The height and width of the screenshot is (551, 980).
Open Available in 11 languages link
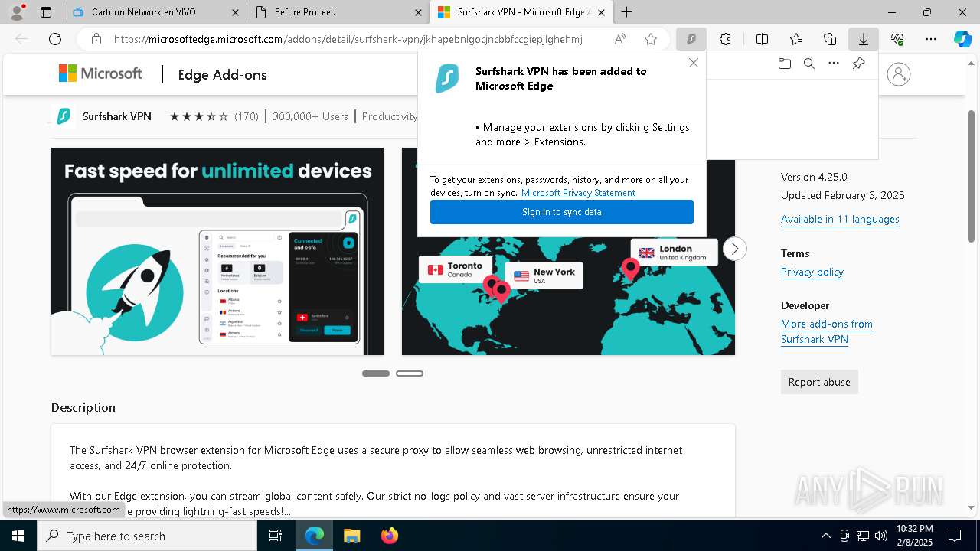[x=840, y=219]
